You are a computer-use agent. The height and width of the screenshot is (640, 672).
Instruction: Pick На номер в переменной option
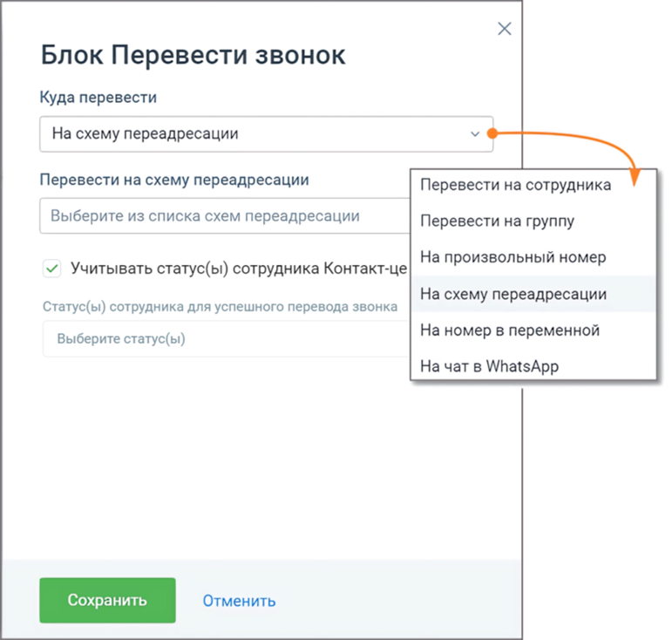pos(533,330)
